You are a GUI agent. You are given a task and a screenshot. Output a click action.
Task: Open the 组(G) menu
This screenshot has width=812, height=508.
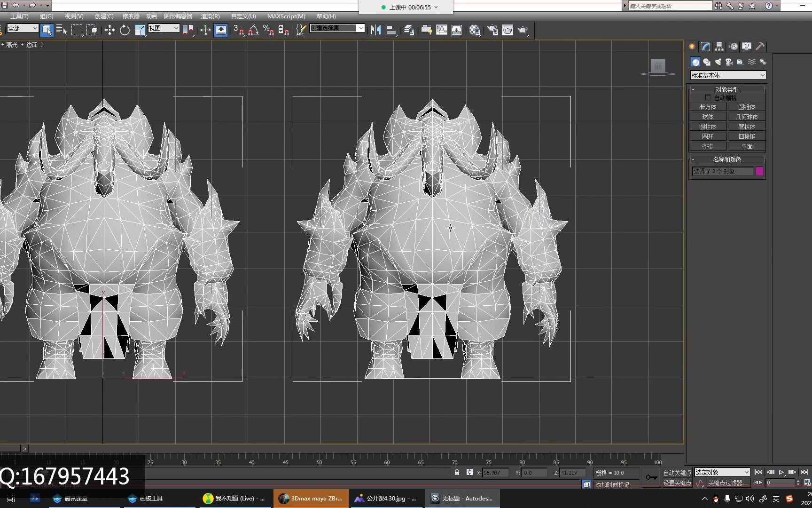point(47,16)
